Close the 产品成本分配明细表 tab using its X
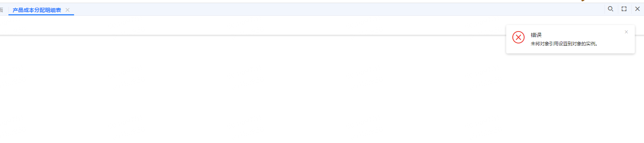This screenshot has height=143, width=644. (68, 10)
